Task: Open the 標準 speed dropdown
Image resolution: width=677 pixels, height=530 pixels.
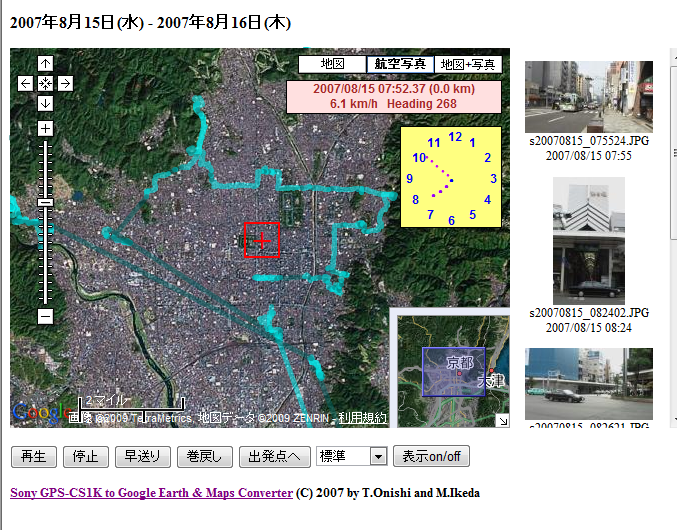Action: point(352,456)
